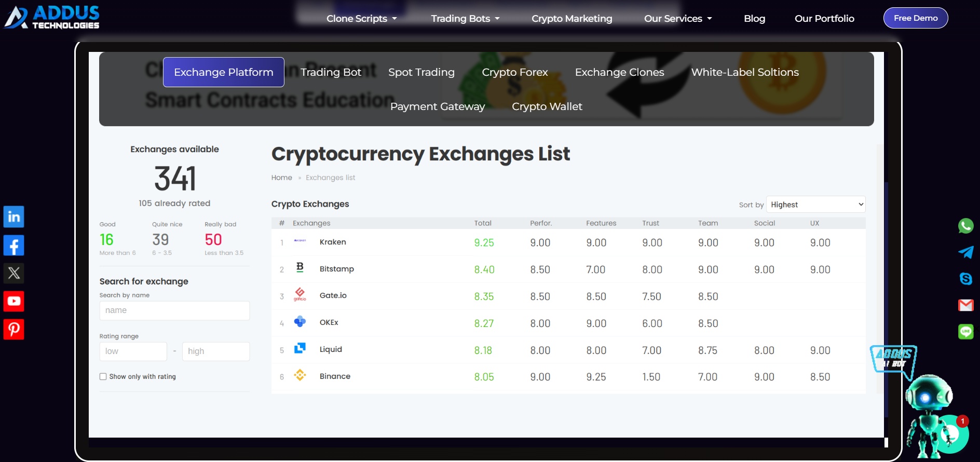Click the Free Demo button
The image size is (980, 462).
click(916, 18)
